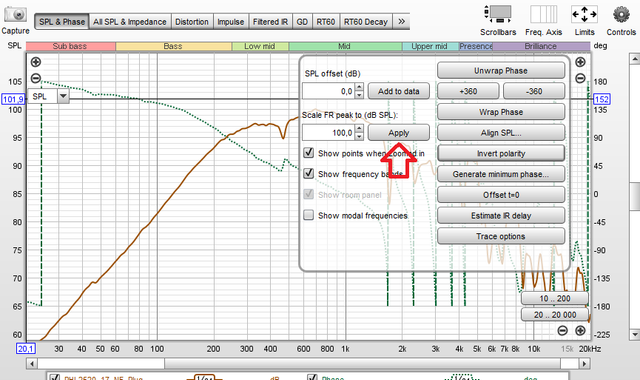
Task: Open the Filtered IR tab
Action: tap(270, 22)
